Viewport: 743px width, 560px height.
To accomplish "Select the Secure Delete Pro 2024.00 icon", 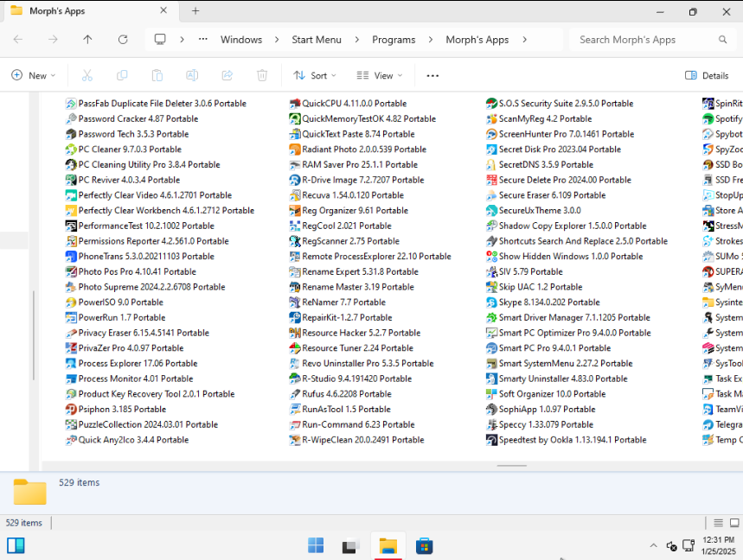I will click(491, 180).
